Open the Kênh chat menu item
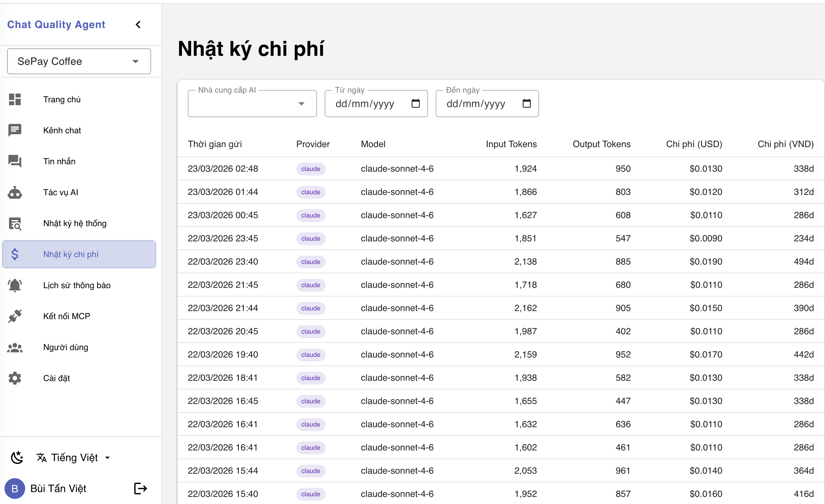The image size is (825, 504). tap(62, 131)
